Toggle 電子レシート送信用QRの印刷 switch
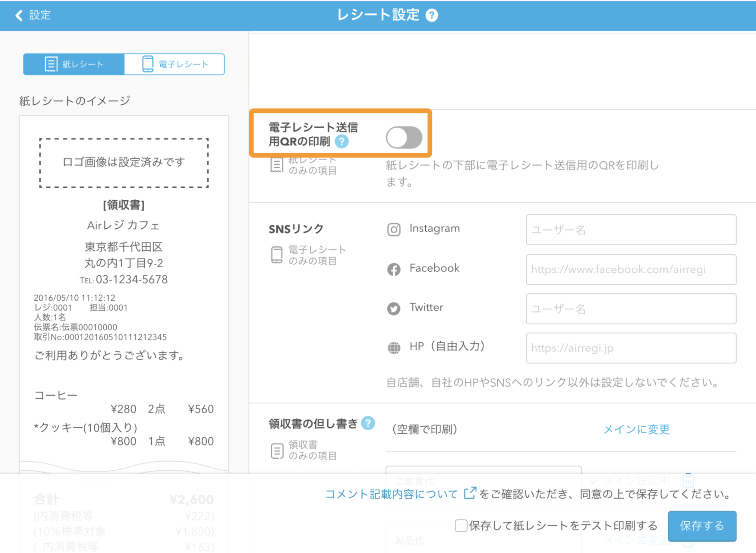The height and width of the screenshot is (553, 756). [404, 137]
